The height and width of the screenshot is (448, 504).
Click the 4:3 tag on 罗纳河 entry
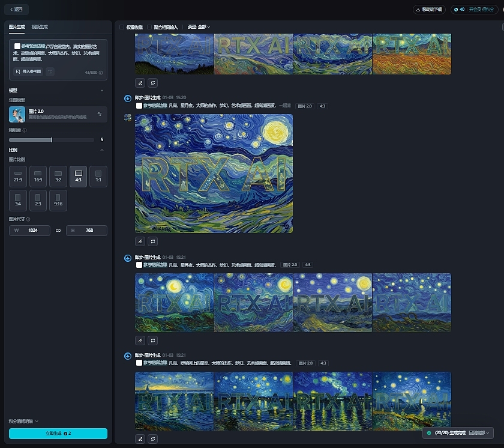point(323,363)
